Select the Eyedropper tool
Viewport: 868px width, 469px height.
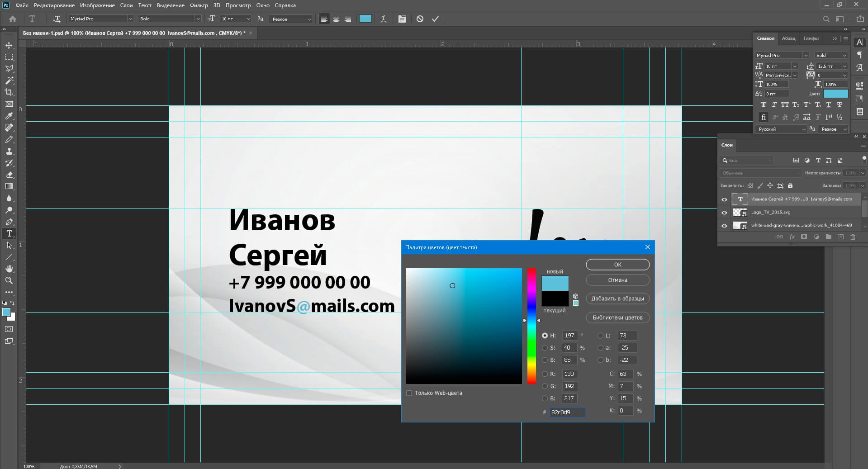click(9, 116)
